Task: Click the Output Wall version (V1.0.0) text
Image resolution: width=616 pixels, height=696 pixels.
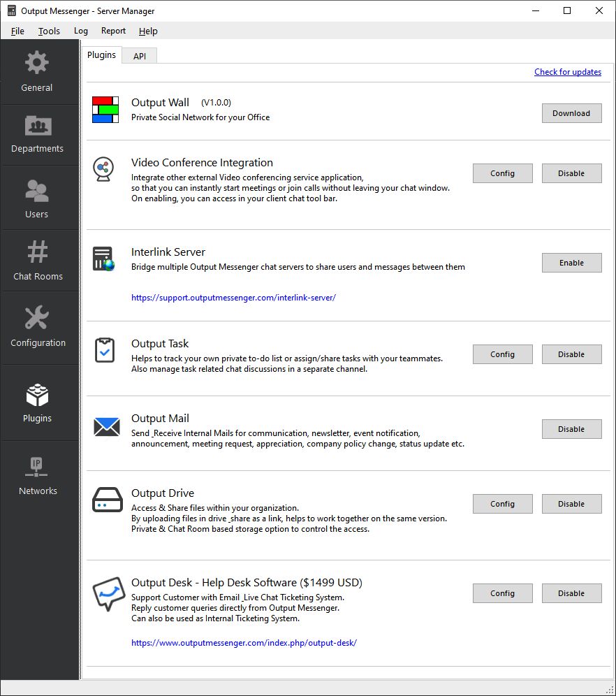Action: 216,103
